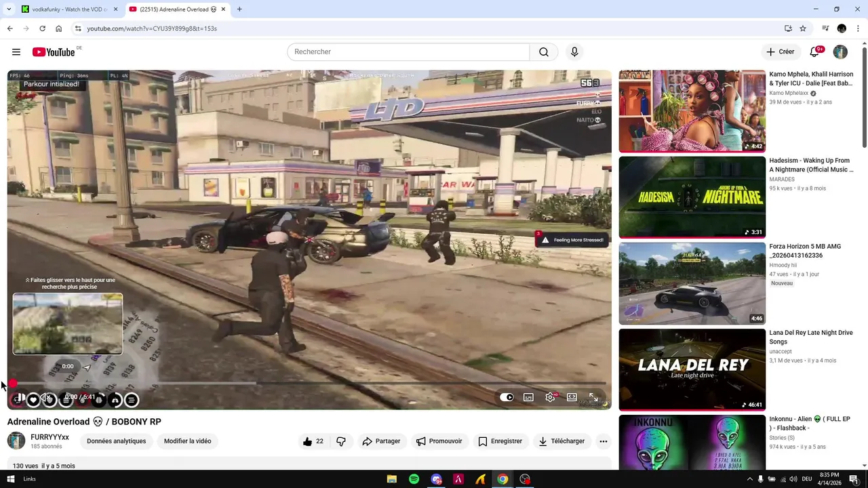868x488 pixels.
Task: Open Inkonnu Alien video thumbnail
Action: tap(692, 443)
